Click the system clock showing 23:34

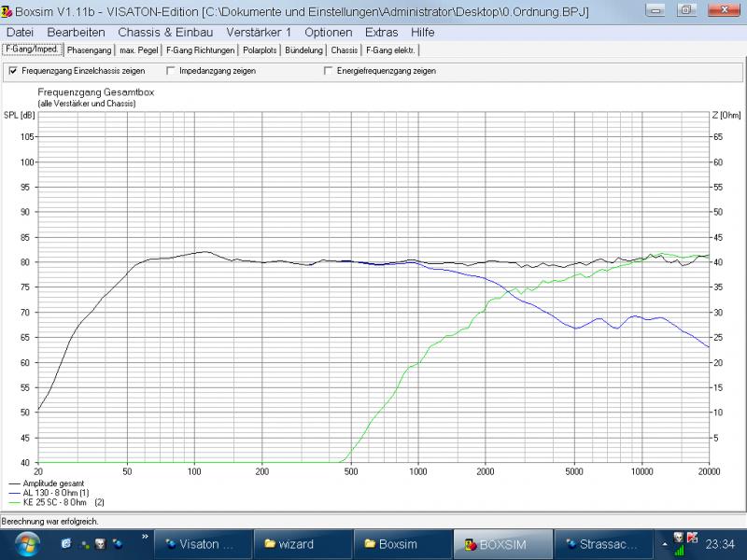720,543
